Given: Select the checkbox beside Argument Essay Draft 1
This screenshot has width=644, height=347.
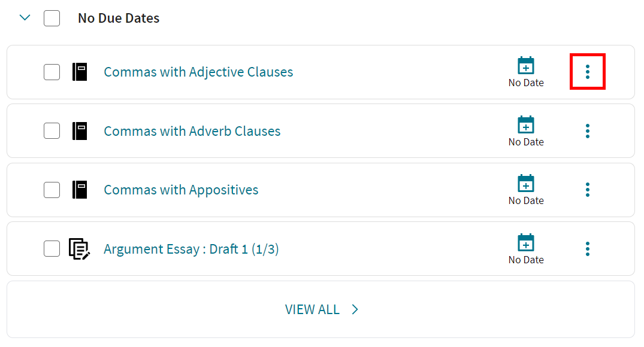Looking at the screenshot, I should [52, 248].
